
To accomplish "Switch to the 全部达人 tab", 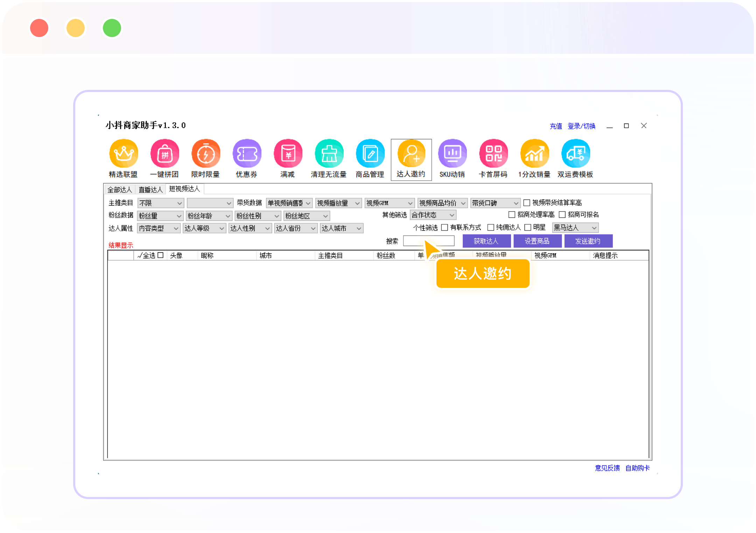I will click(119, 190).
